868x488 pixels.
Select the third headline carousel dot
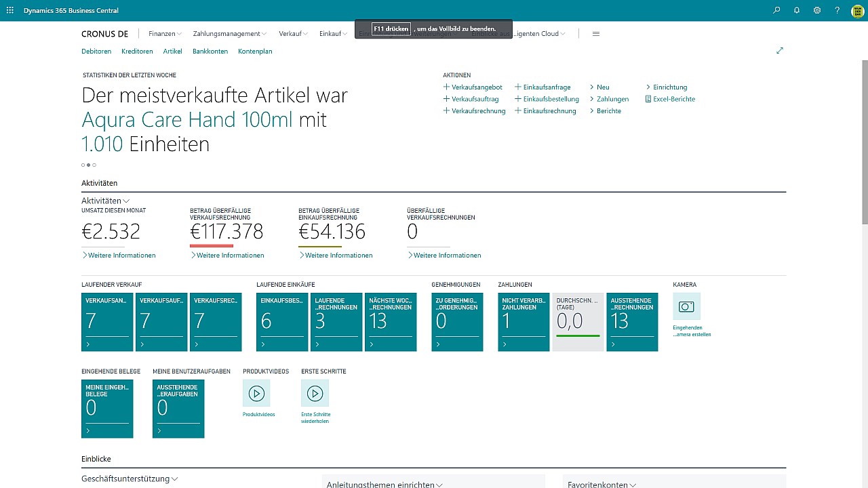[94, 165]
